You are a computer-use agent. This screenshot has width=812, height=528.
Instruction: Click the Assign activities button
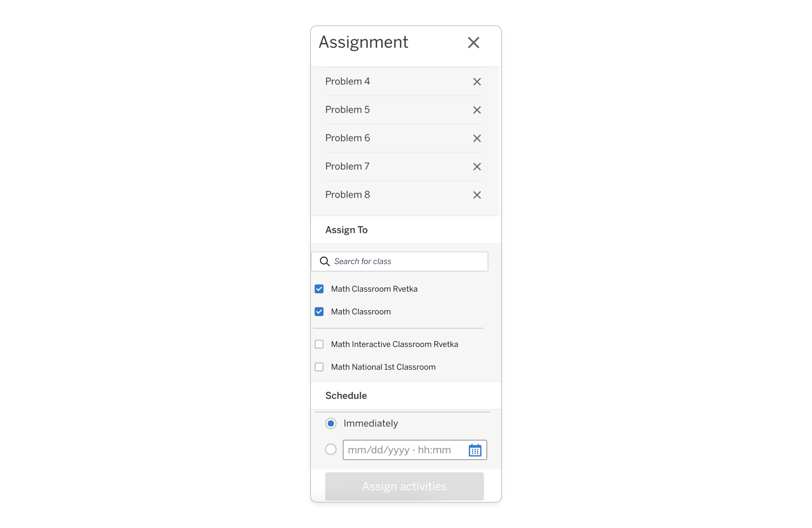[x=404, y=486]
